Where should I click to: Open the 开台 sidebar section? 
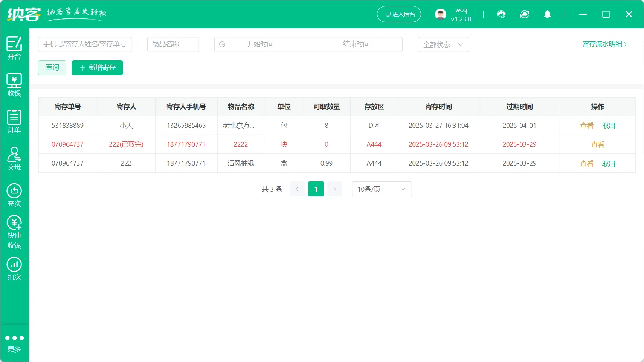click(x=14, y=48)
